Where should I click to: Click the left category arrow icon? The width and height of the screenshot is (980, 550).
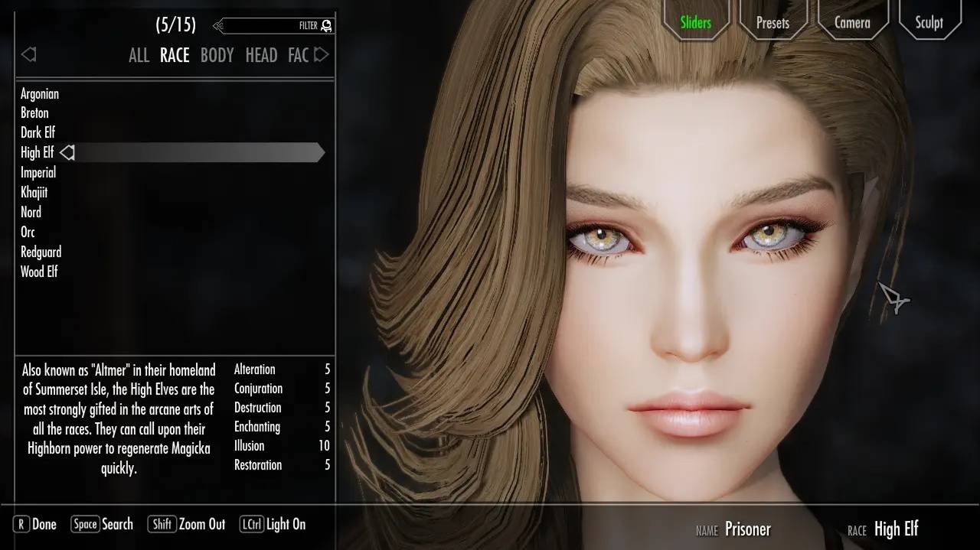pyautogui.click(x=28, y=54)
